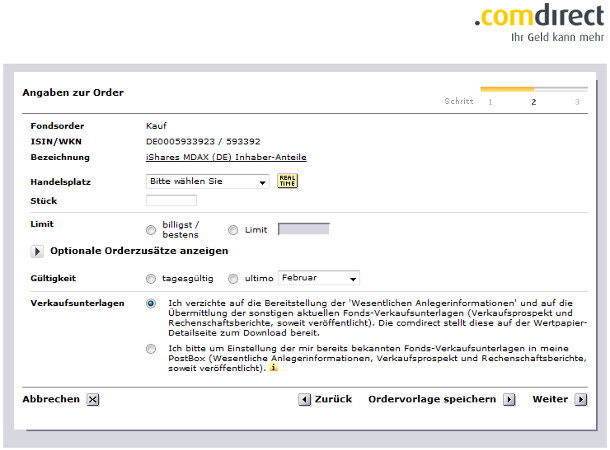Click the Weiter button text
Screen dimensions: 610x450
[550, 399]
